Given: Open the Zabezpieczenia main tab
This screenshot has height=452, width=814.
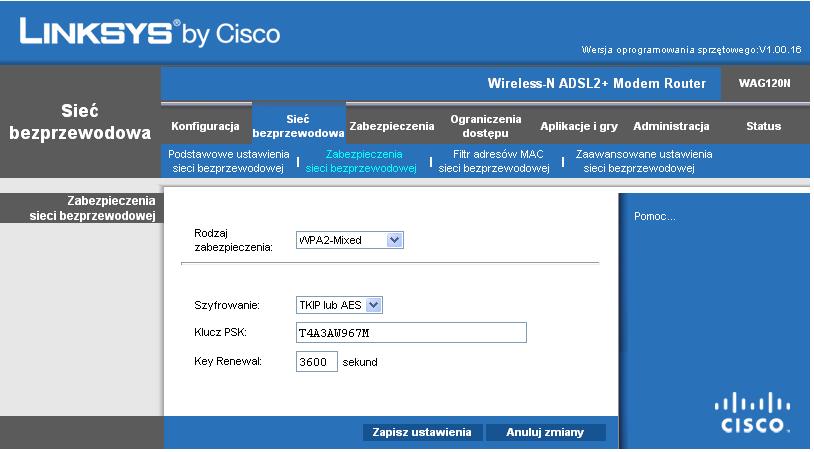Looking at the screenshot, I should (391, 126).
